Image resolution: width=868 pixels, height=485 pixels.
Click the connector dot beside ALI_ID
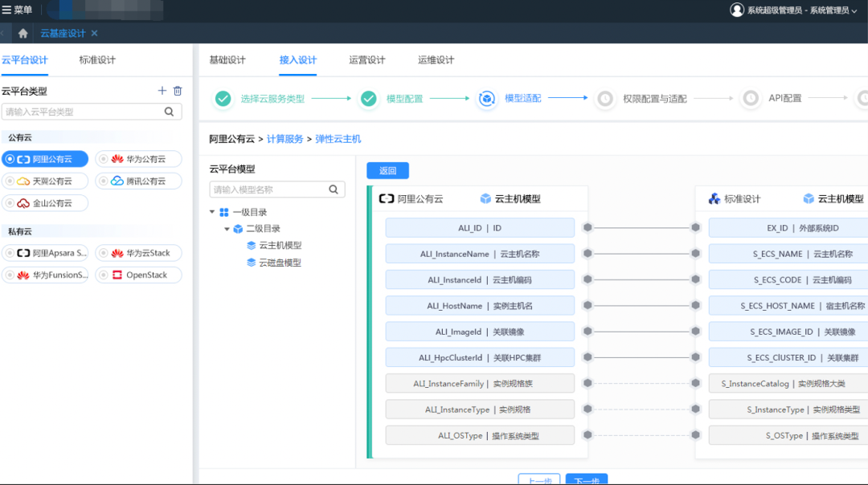(588, 227)
